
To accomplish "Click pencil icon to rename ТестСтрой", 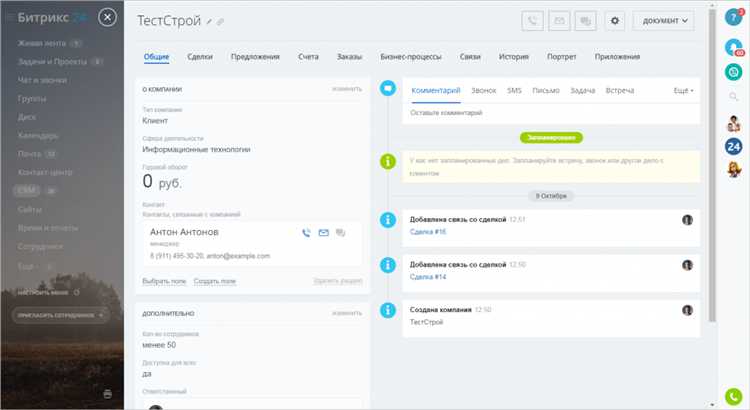I will (208, 21).
